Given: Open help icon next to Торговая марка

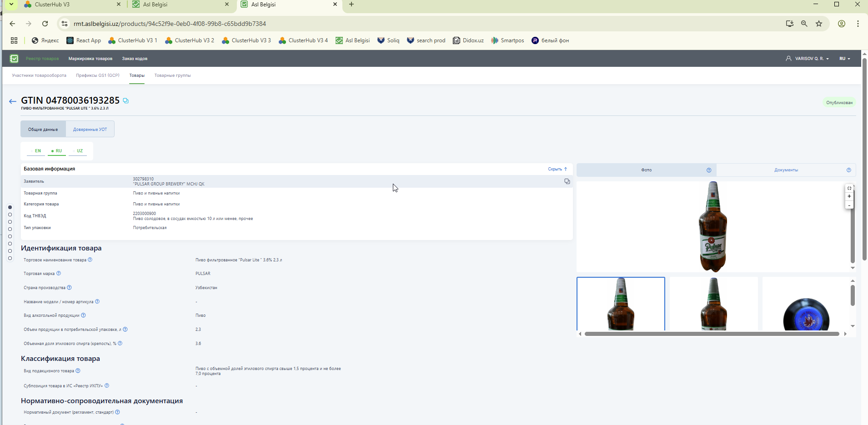Looking at the screenshot, I should (x=59, y=274).
